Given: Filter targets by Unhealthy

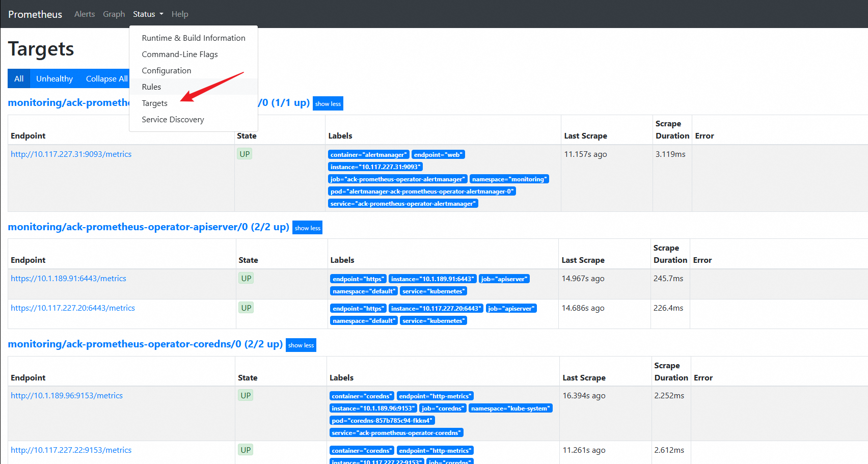Looking at the screenshot, I should 55,79.
